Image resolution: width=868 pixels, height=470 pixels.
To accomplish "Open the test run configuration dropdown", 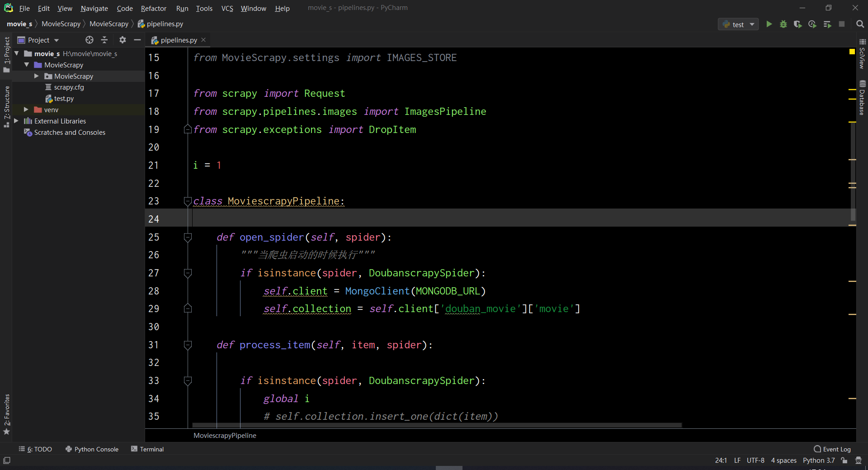I will pyautogui.click(x=752, y=24).
